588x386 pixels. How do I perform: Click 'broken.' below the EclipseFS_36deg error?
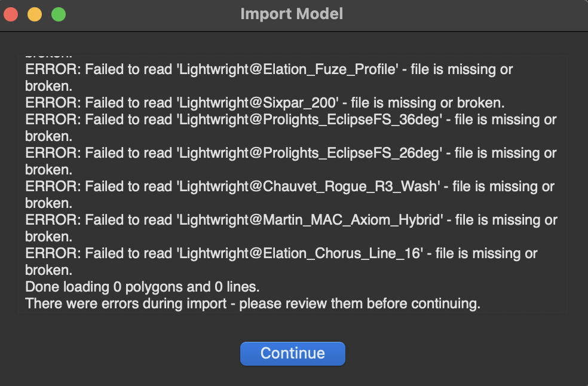tap(48, 136)
